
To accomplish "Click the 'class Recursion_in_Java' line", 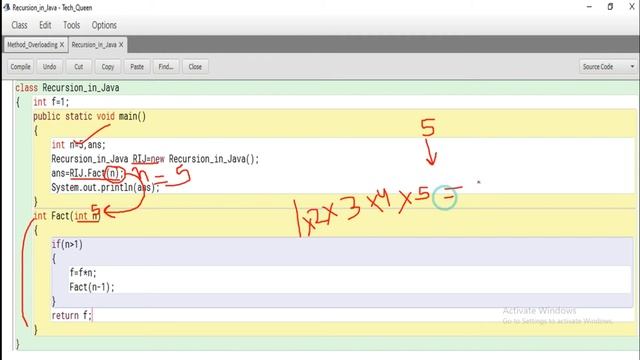I will 67,88.
